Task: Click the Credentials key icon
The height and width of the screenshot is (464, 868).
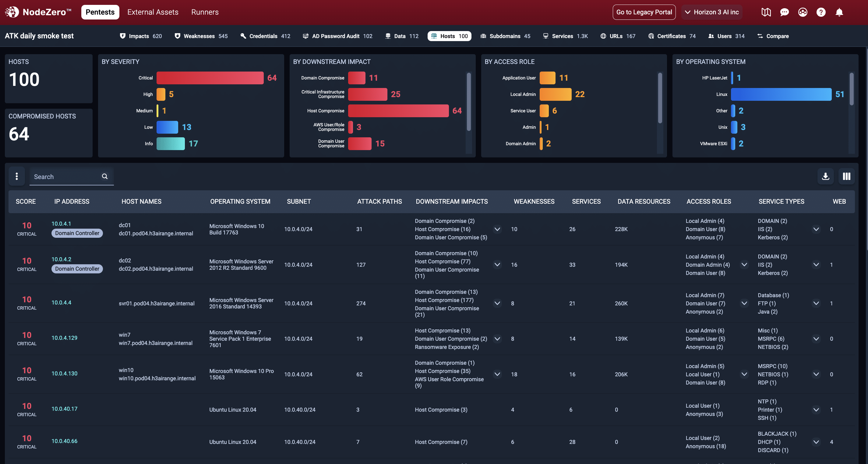Action: (243, 36)
